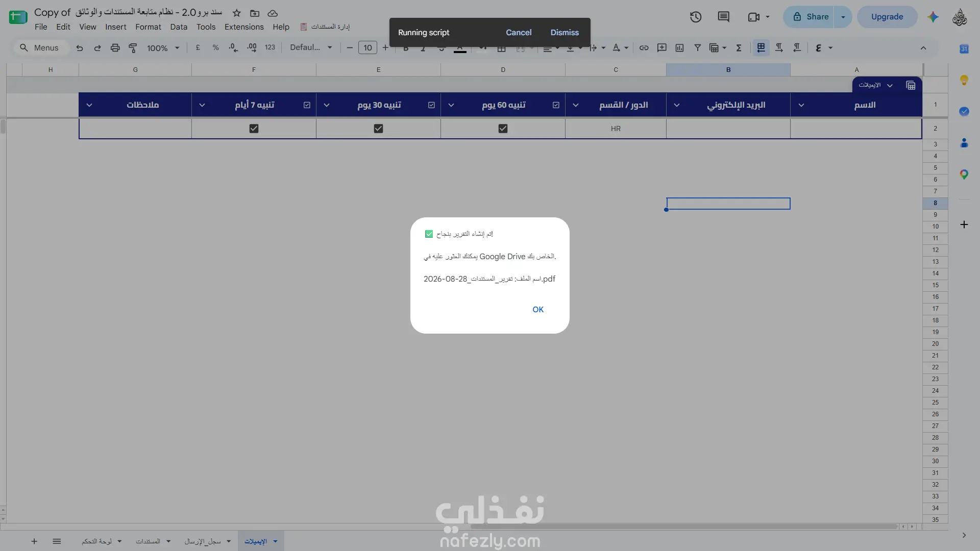
Task: Click the print icon in toolbar
Action: tap(115, 47)
